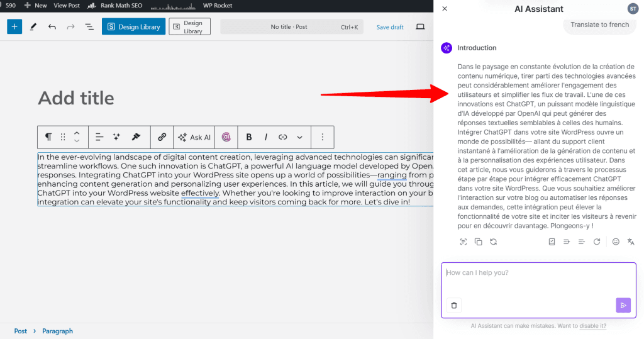Image resolution: width=644 pixels, height=339 pixels.
Task: Click the pin toolbar icon
Action: point(136,137)
